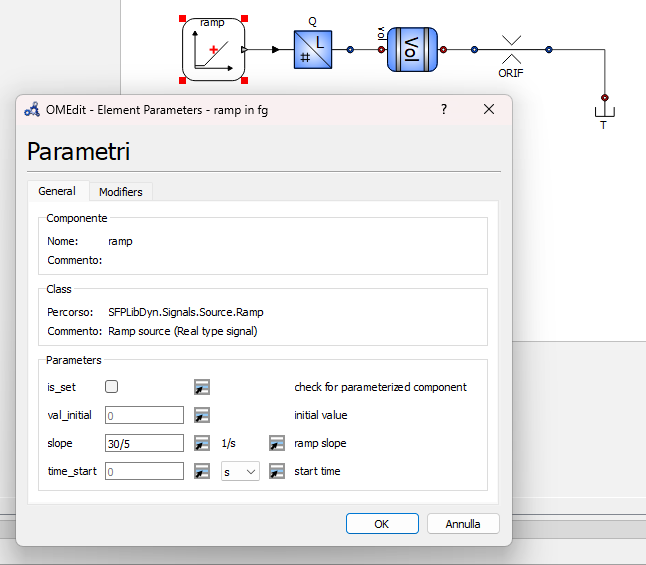Select the ramp block in the diagram
The width and height of the screenshot is (646, 565).
[213, 49]
